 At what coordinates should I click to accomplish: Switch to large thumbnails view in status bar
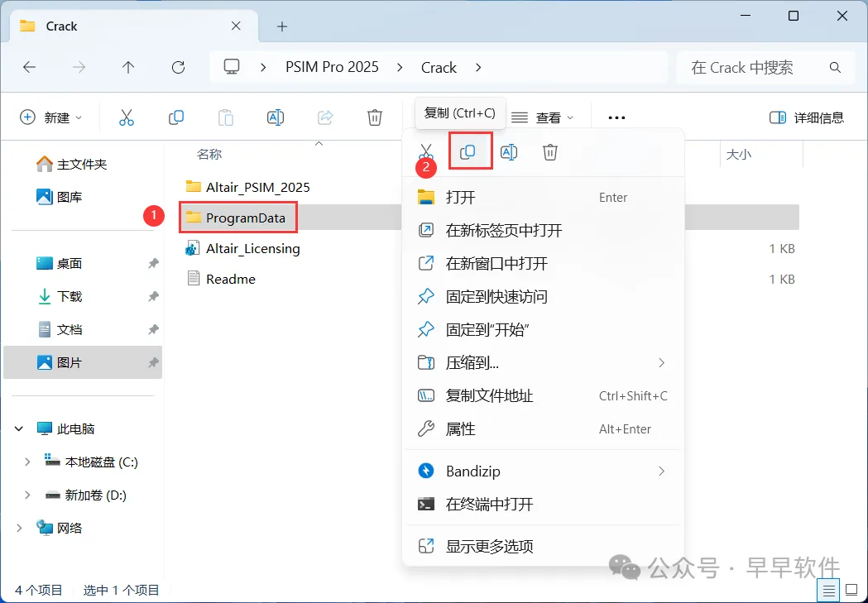[x=853, y=590]
